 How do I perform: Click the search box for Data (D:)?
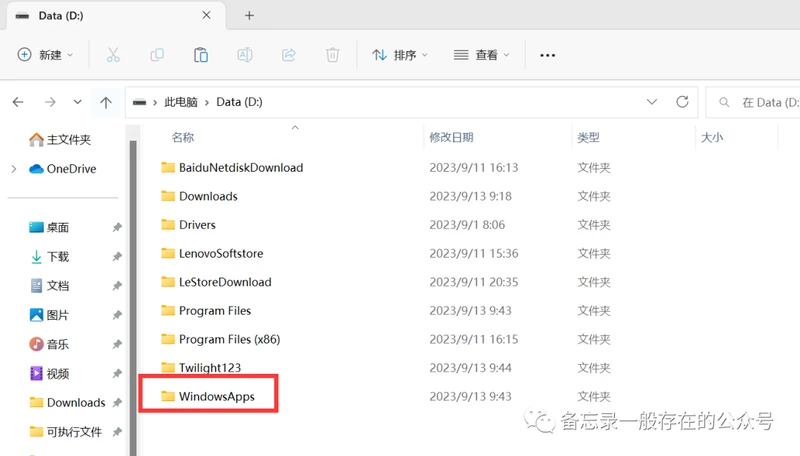pyautogui.click(x=760, y=102)
